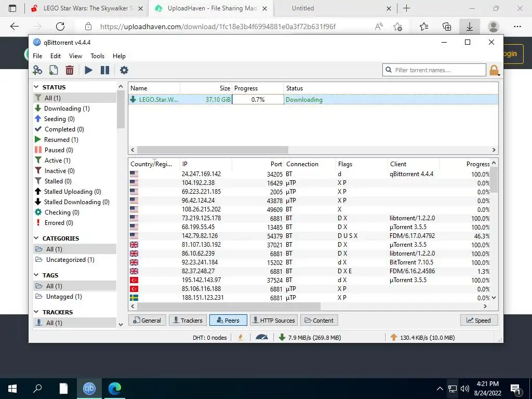Image resolution: width=532 pixels, height=399 pixels.
Task: Click scroll-down arrow of sidebar filter panel
Action: point(121,324)
